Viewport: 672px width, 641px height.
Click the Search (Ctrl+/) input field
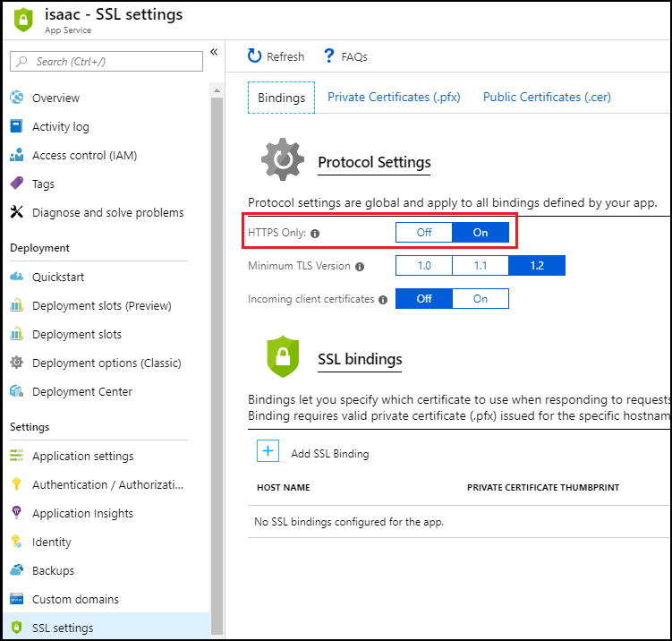tap(106, 61)
